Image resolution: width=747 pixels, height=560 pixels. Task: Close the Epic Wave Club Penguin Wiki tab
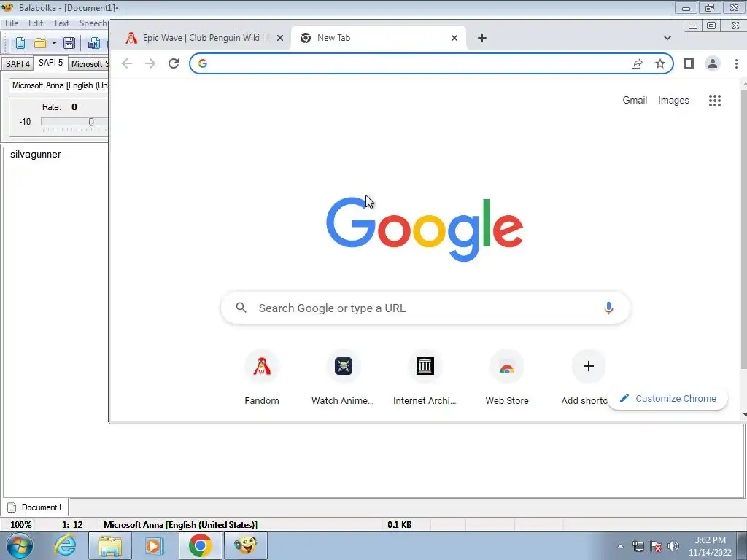[280, 38]
